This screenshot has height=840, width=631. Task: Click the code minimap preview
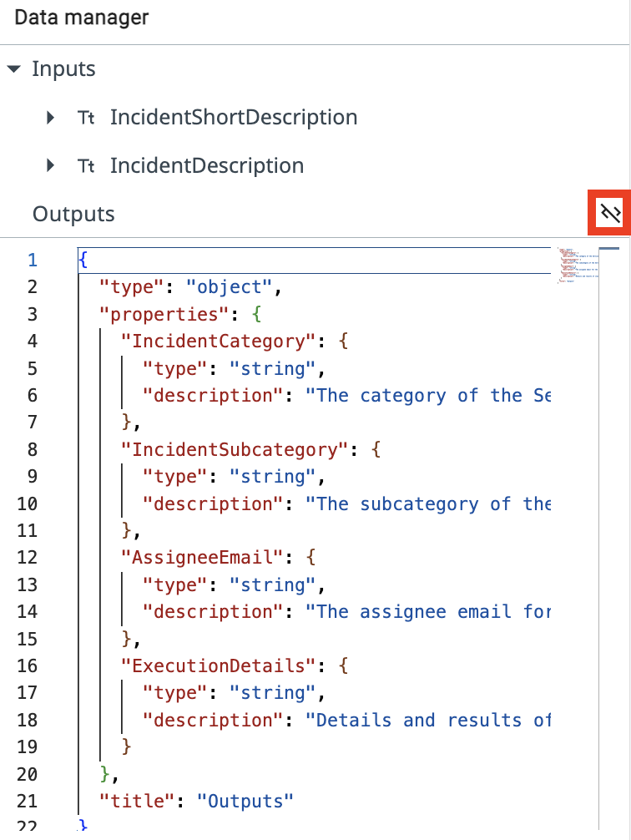[x=578, y=265]
